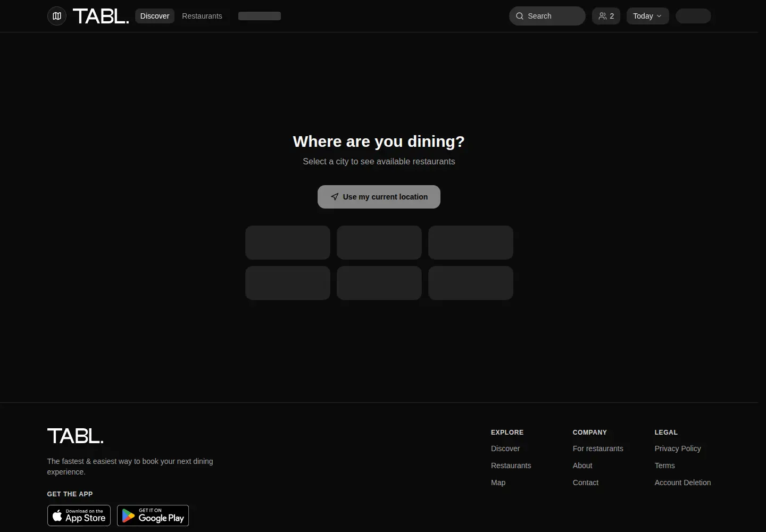Click the footer TABL. logo
The height and width of the screenshot is (532, 766).
click(75, 436)
